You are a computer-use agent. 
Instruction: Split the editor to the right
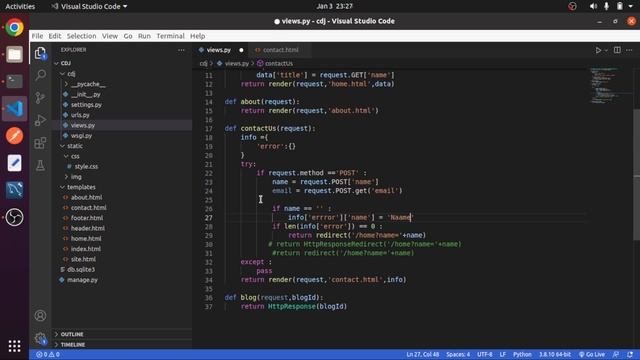[617, 50]
